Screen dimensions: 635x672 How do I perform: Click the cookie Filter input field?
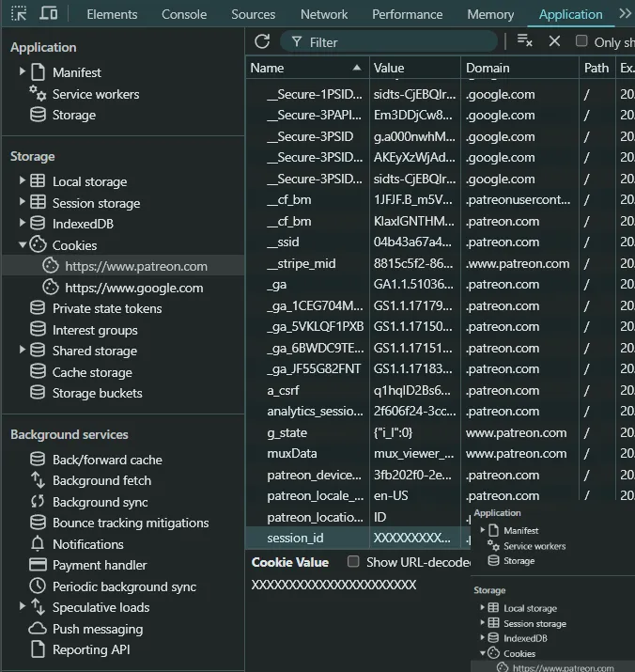click(x=389, y=42)
